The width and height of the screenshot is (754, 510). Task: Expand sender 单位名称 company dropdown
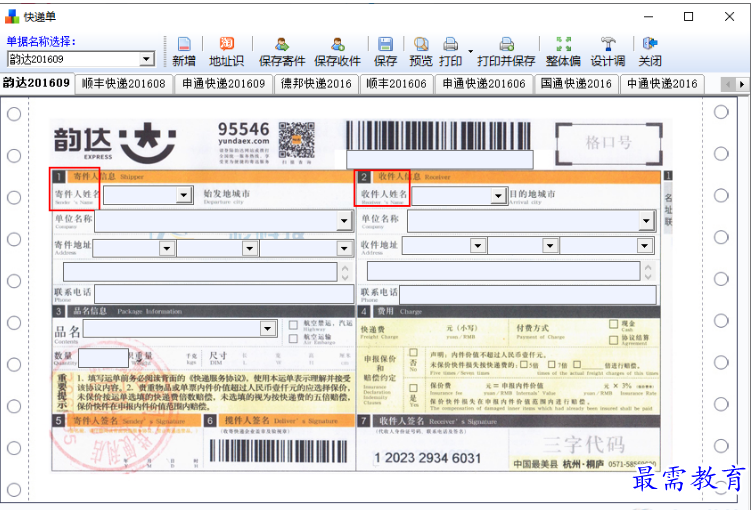344,222
